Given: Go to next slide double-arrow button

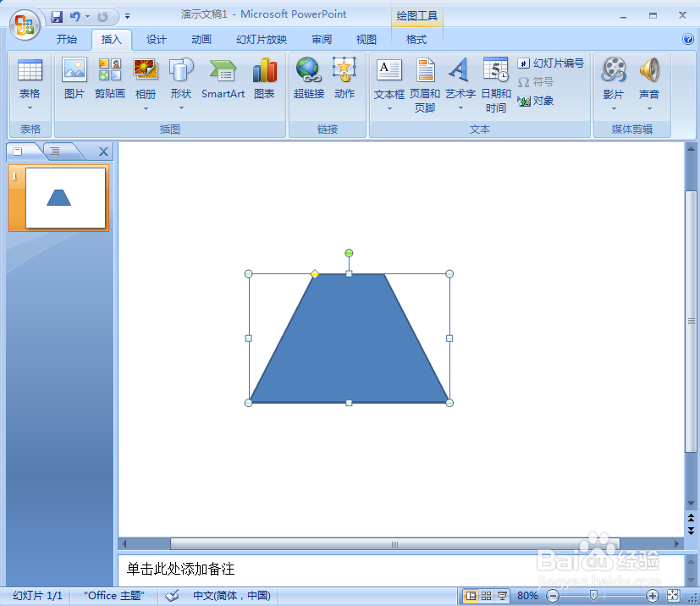Looking at the screenshot, I should click(x=691, y=531).
